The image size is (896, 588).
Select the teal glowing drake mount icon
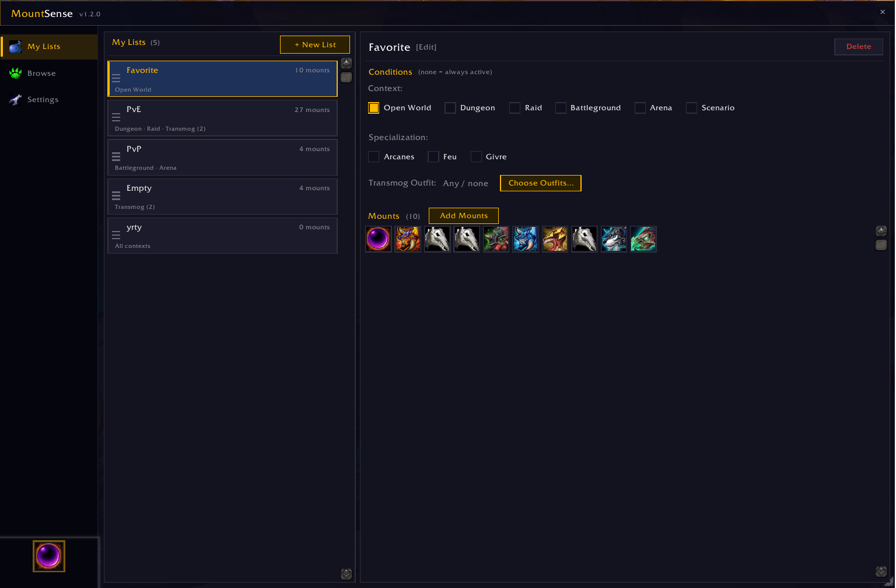pos(643,239)
